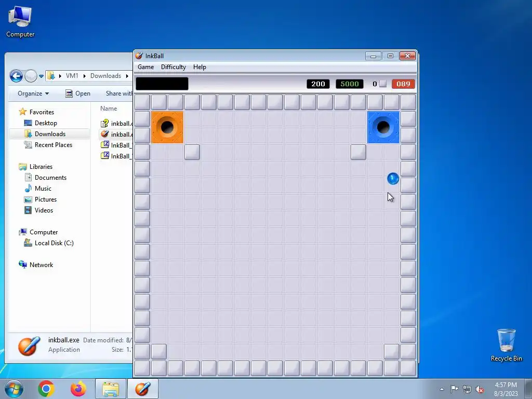Click the inner wall block near blue hole
The image size is (532, 399).
point(358,152)
